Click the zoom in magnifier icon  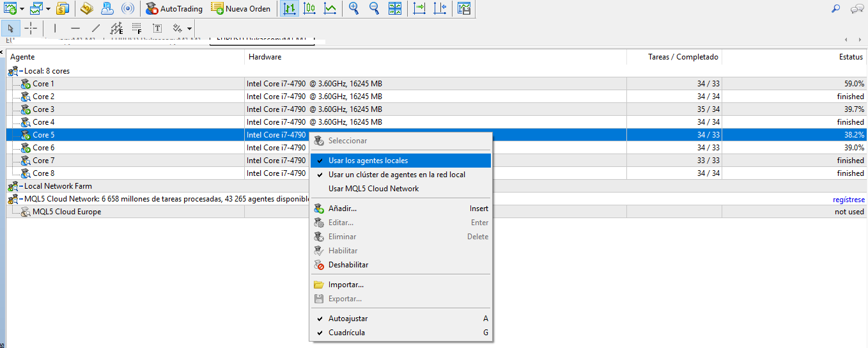pos(353,9)
